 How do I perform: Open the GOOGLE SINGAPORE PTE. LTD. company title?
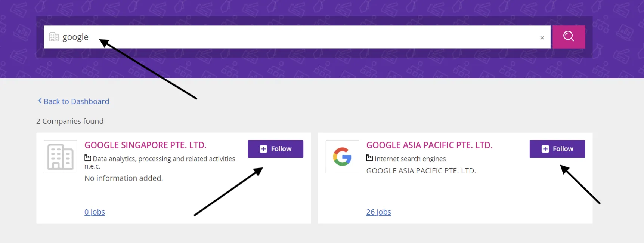[145, 145]
